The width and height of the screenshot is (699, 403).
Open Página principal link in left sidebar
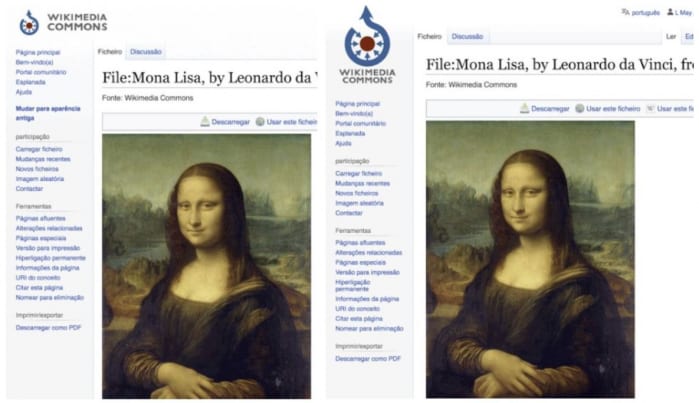point(38,53)
